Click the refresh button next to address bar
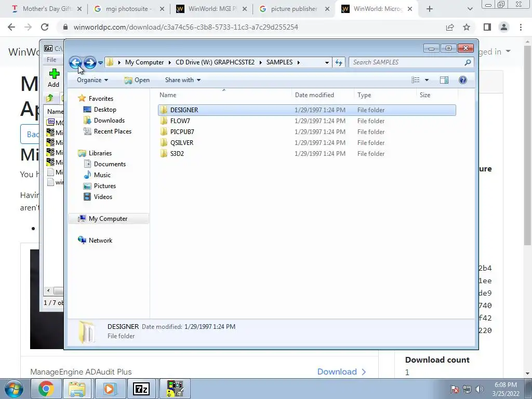 coord(339,62)
